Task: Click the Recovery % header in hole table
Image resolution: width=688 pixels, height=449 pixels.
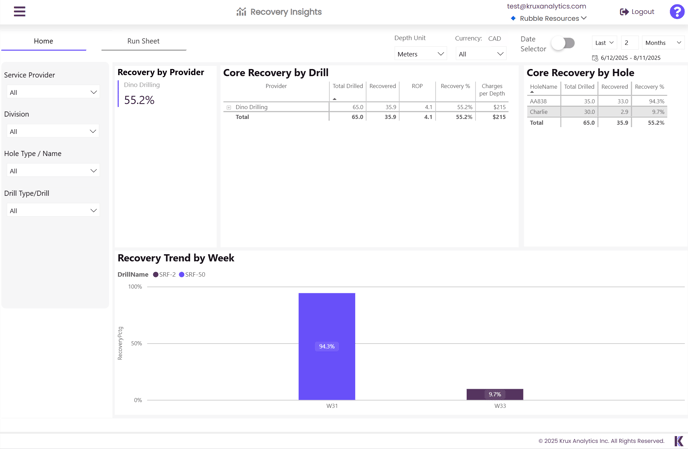Action: point(649,87)
